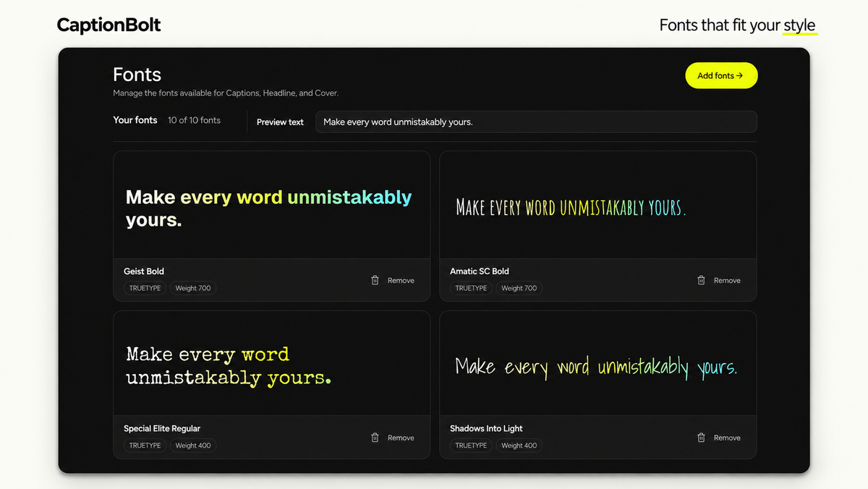
Task: Click the Special Elite Regular font name
Action: point(162,428)
